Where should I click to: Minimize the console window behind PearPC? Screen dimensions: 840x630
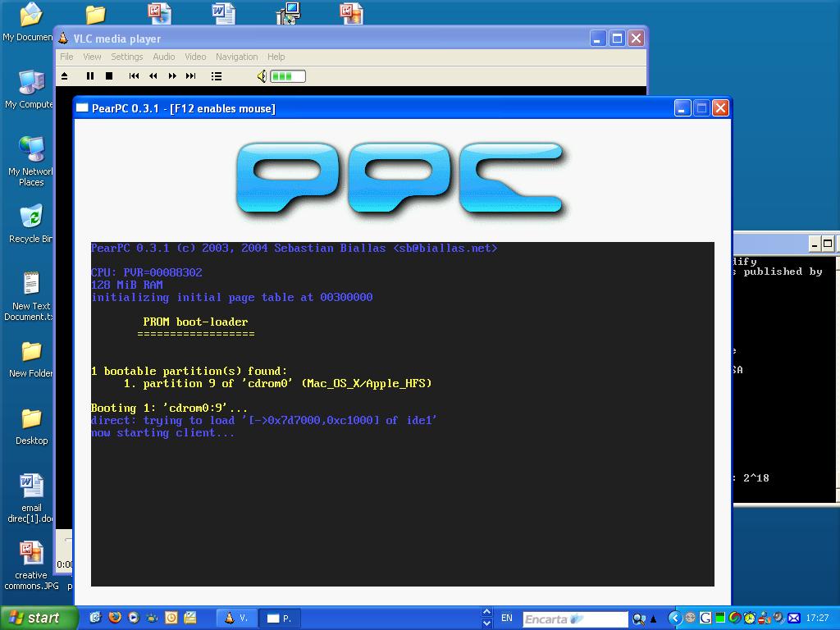[x=815, y=244]
